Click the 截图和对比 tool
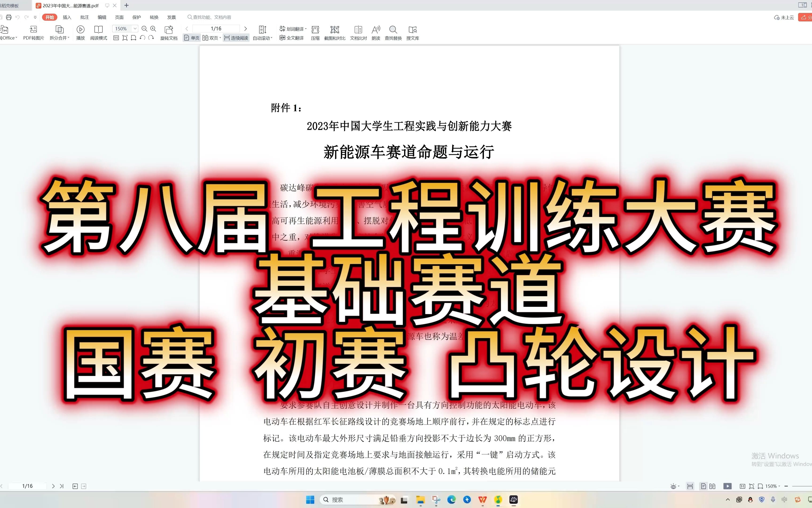 tap(335, 33)
